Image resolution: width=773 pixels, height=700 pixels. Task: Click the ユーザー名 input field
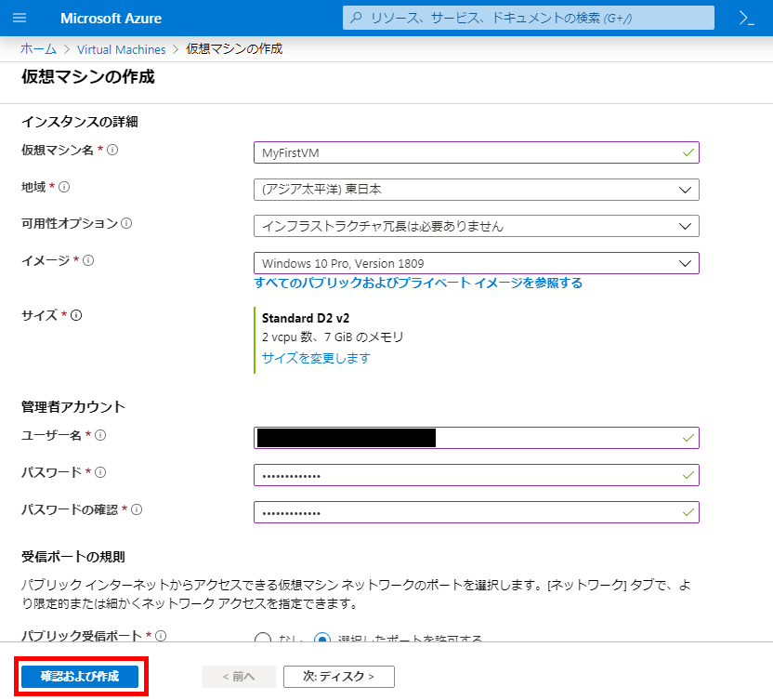[477, 438]
